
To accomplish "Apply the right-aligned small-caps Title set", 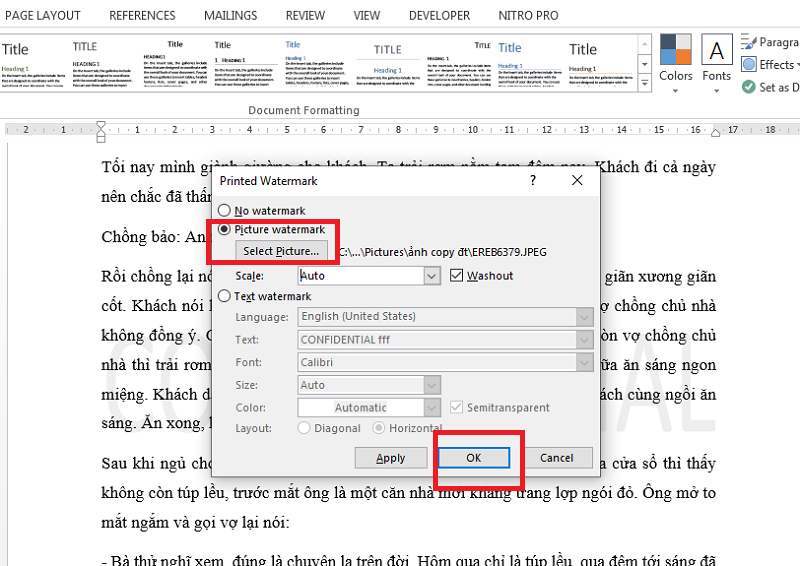I will click(459, 64).
